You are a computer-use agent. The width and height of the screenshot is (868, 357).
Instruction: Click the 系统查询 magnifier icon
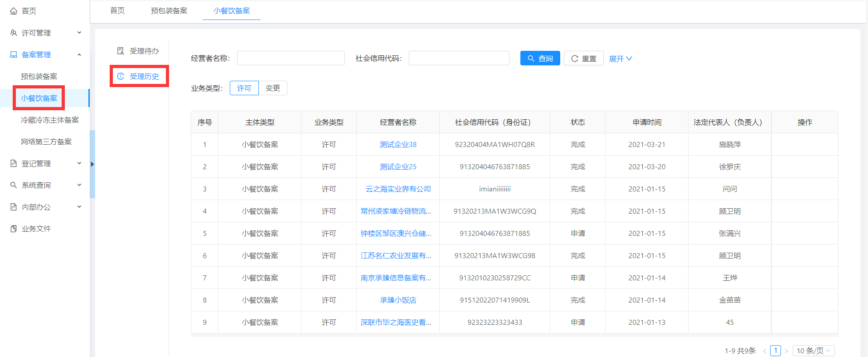(x=14, y=185)
